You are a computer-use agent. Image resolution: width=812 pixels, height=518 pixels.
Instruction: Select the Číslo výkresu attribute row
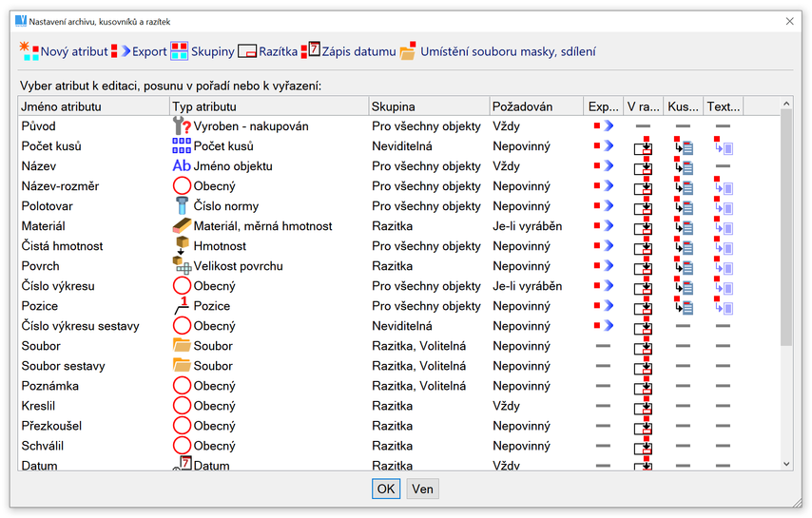point(58,286)
